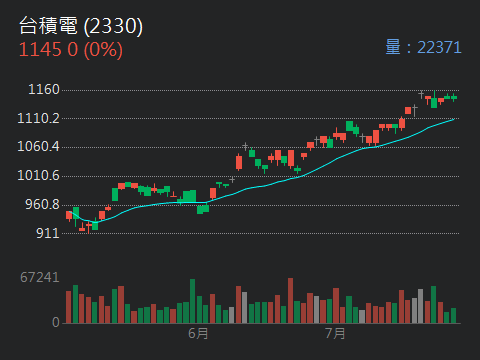Click the 0 volume axis label
Viewport: 480px width, 360px height.
pos(56,322)
